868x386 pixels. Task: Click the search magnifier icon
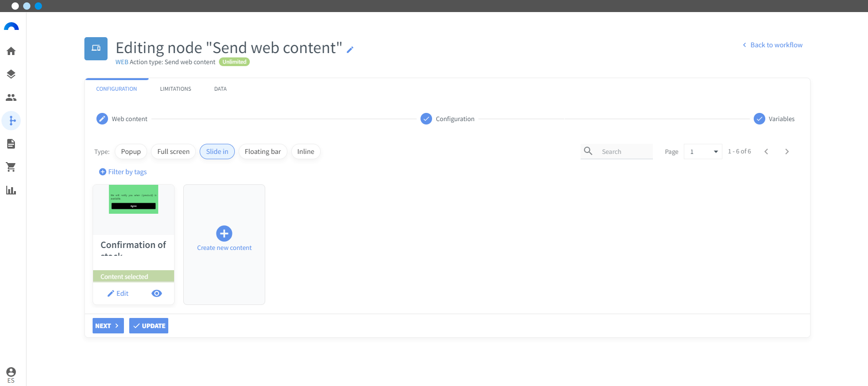(588, 151)
